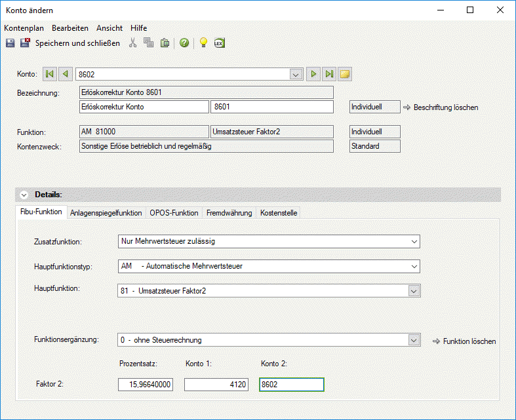Switch to the OPOS-Funktion tab
Screen dimensions: 516x420
click(174, 213)
